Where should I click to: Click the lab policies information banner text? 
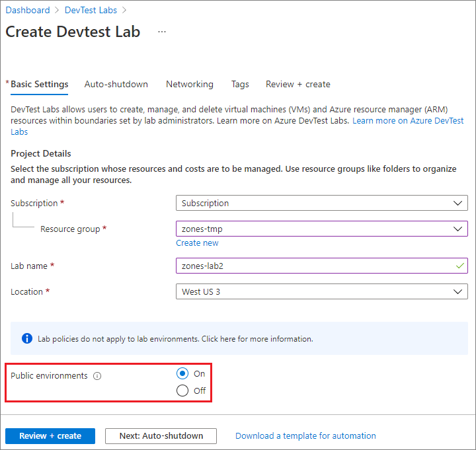point(175,339)
